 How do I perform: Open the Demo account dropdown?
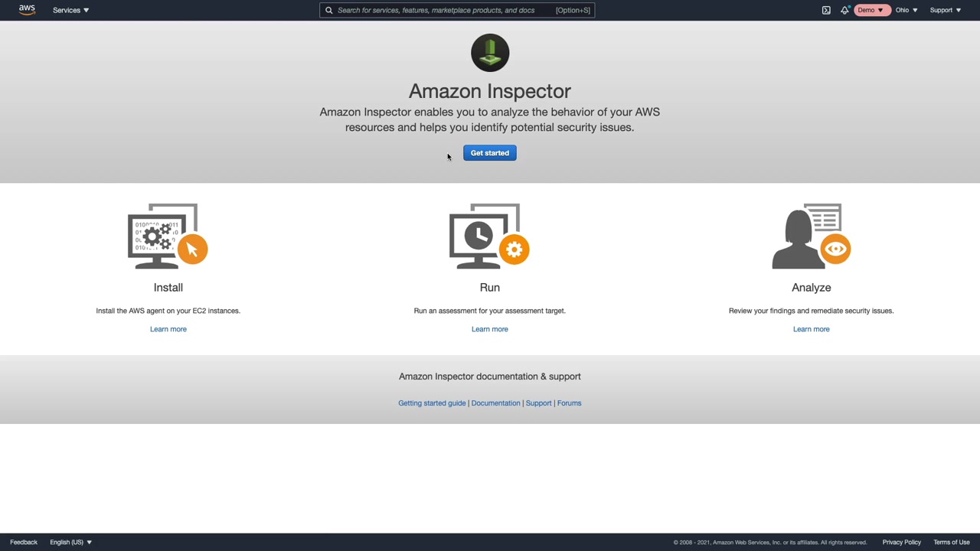click(x=871, y=10)
